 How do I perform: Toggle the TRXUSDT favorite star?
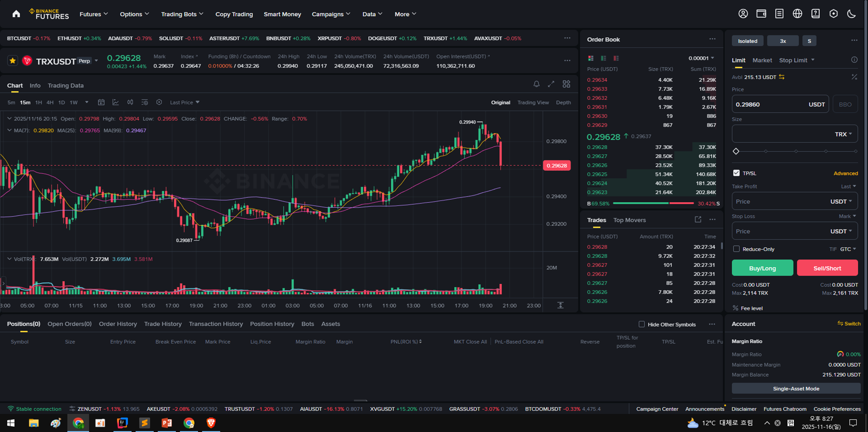(13, 61)
